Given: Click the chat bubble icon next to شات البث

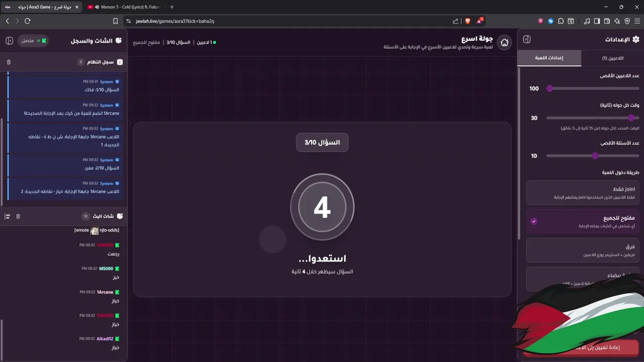Looking at the screenshot, I should point(120,216).
